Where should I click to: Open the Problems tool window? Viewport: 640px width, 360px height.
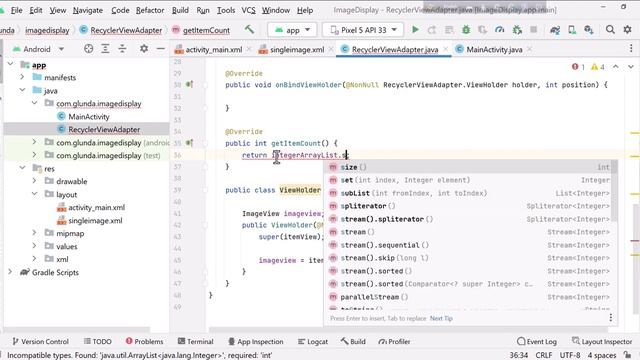pyautogui.click(x=144, y=341)
